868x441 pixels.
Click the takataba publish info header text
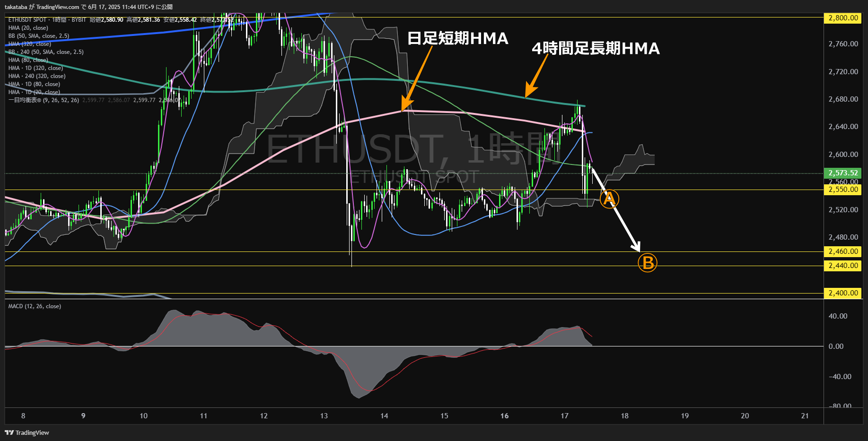pos(88,7)
